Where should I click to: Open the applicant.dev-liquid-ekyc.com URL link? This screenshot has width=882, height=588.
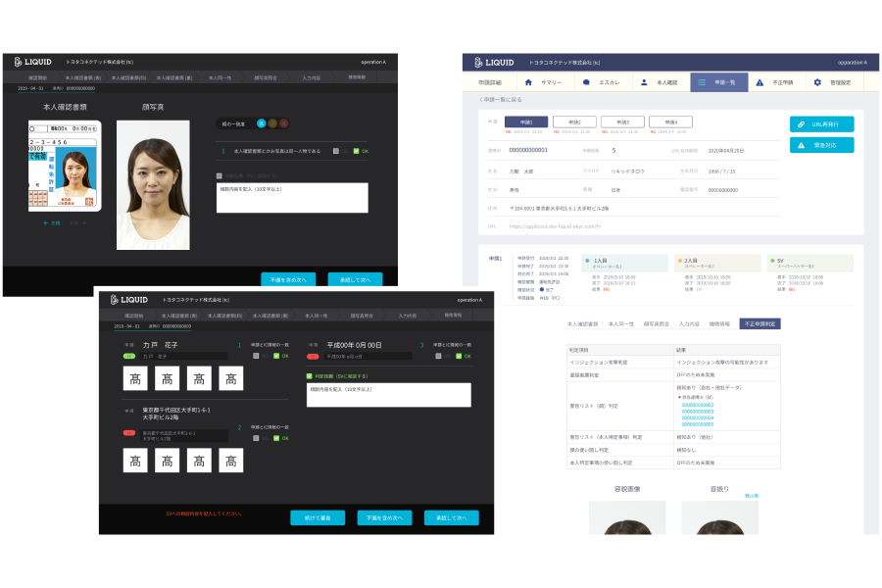(556, 226)
